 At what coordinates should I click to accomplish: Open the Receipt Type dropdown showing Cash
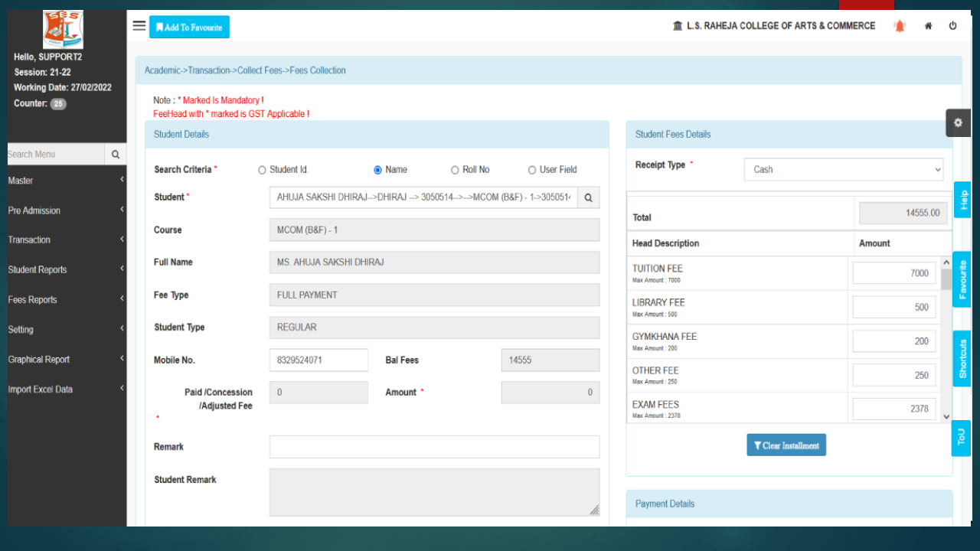tap(843, 169)
